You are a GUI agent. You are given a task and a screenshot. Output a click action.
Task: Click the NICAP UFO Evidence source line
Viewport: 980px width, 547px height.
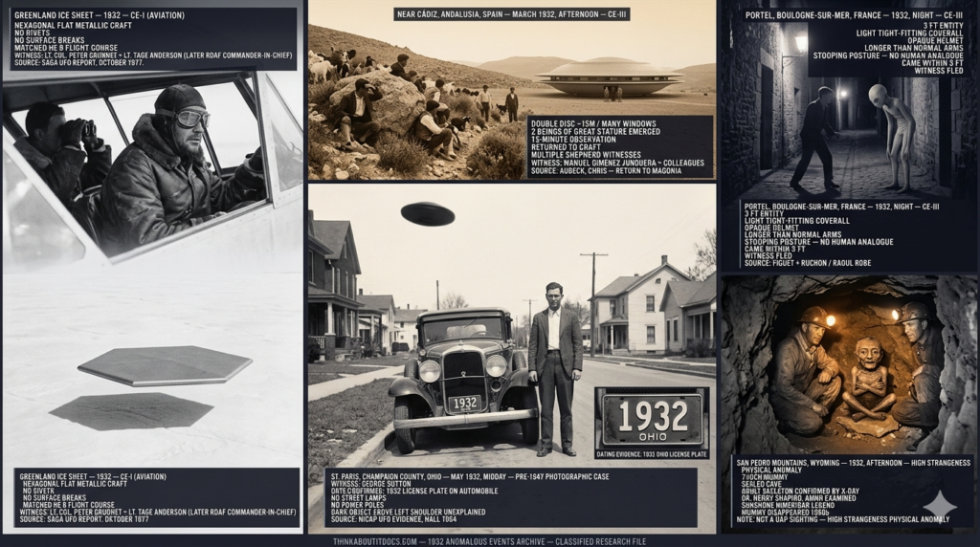393,519
